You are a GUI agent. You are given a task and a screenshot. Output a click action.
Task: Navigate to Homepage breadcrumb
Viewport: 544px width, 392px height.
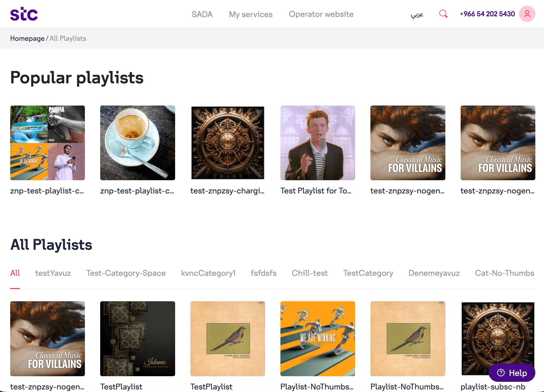(x=27, y=38)
